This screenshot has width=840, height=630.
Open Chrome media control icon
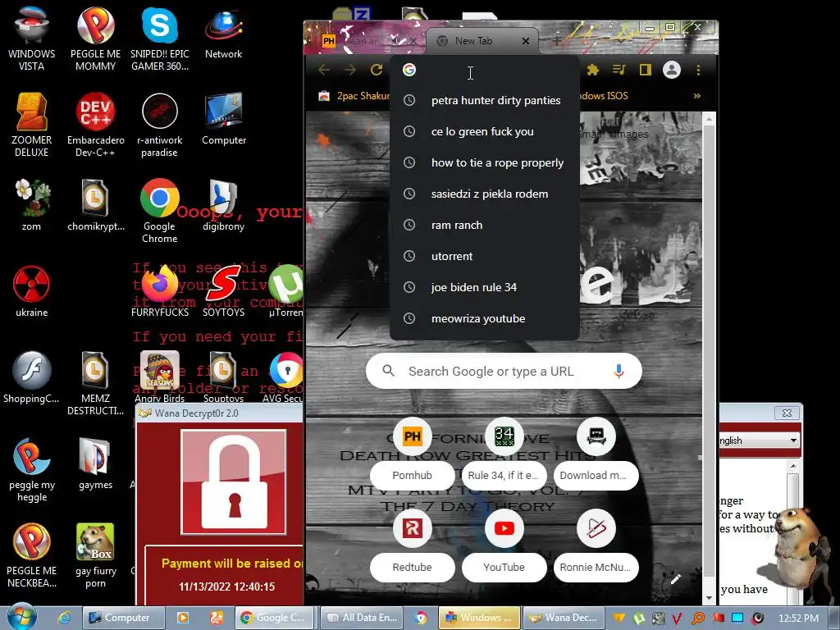click(x=619, y=70)
